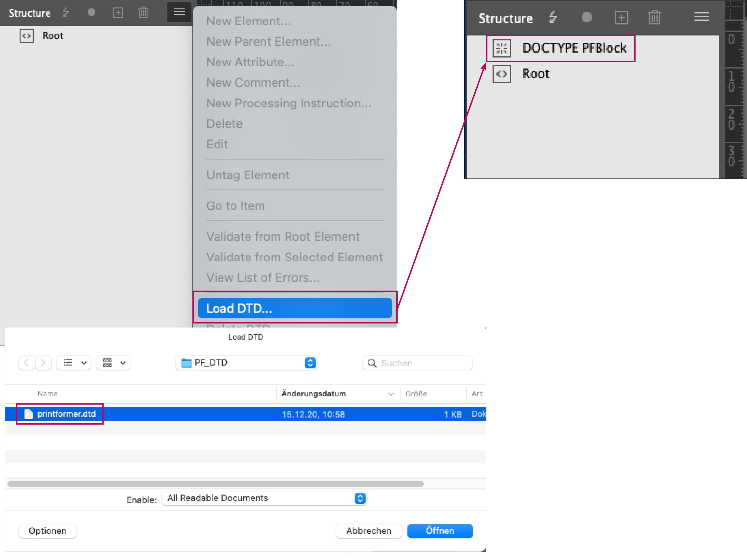The width and height of the screenshot is (747, 560).
Task: Click the forward arrow in Load DTD dialog
Action: click(43, 363)
